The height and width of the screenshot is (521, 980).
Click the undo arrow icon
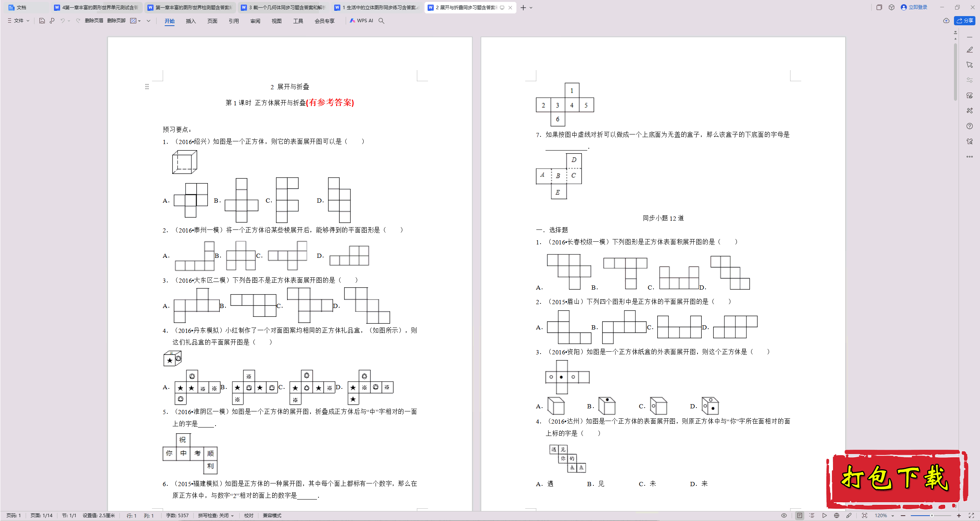[62, 21]
